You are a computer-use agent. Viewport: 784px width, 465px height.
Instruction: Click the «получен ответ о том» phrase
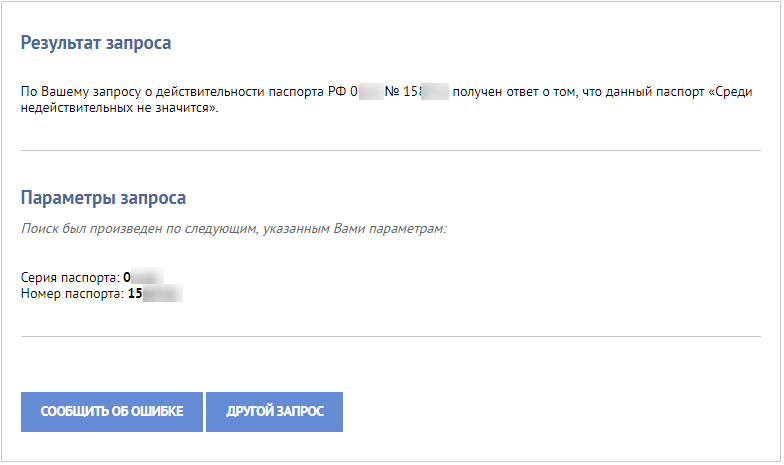point(515,92)
